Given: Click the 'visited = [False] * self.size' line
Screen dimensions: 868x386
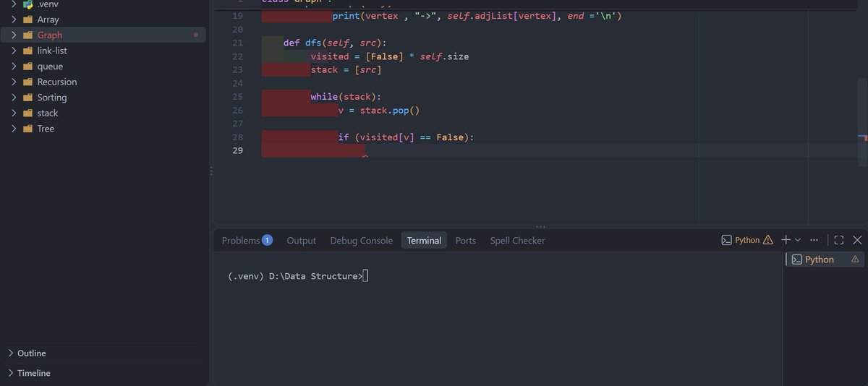Looking at the screenshot, I should click(390, 56).
